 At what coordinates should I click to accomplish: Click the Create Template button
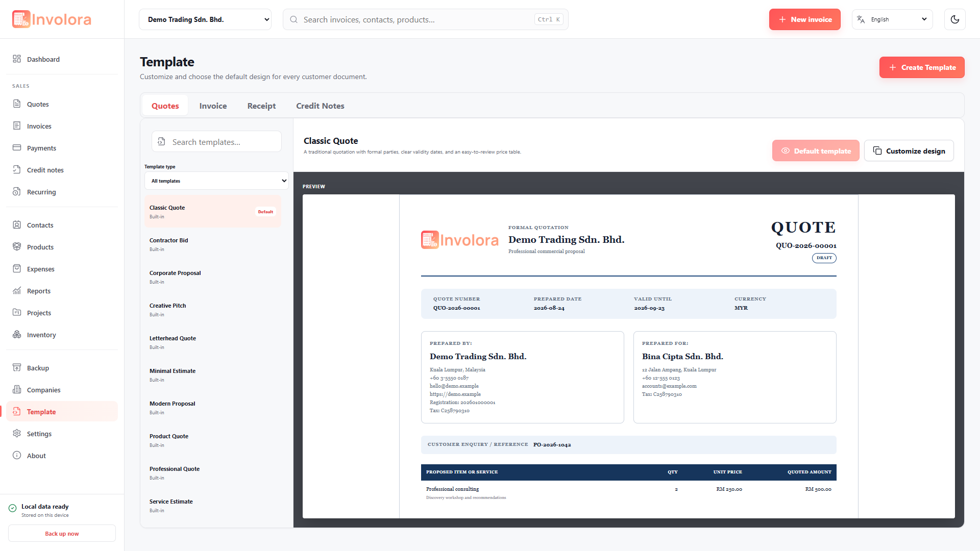(922, 67)
